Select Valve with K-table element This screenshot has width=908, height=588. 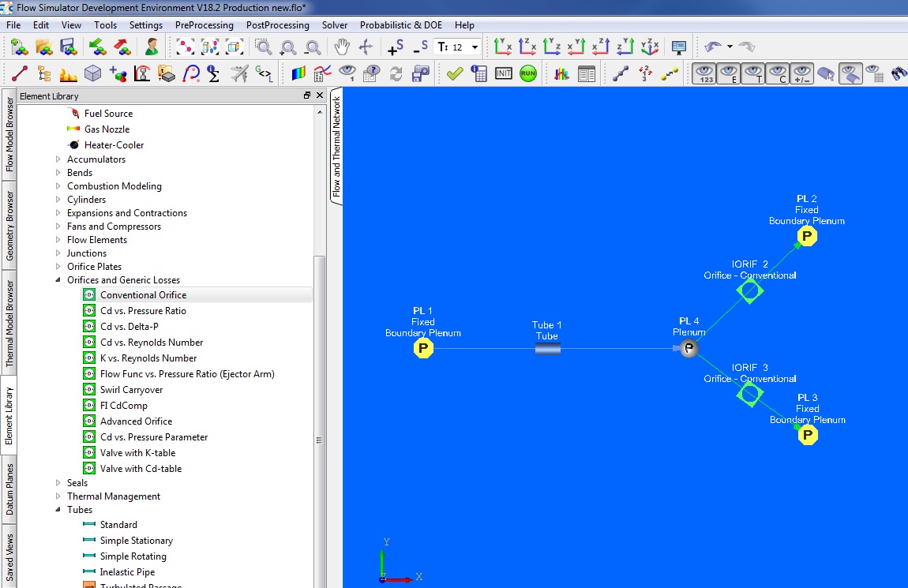137,453
